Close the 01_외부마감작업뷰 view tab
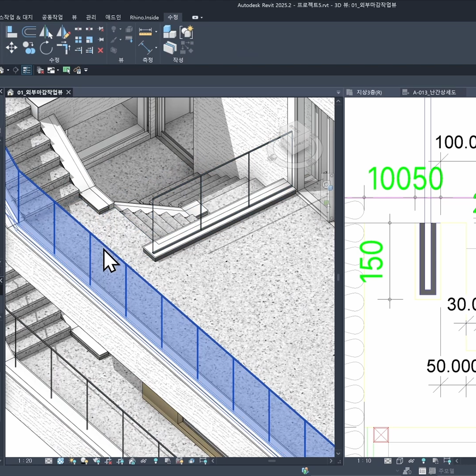 pos(69,92)
